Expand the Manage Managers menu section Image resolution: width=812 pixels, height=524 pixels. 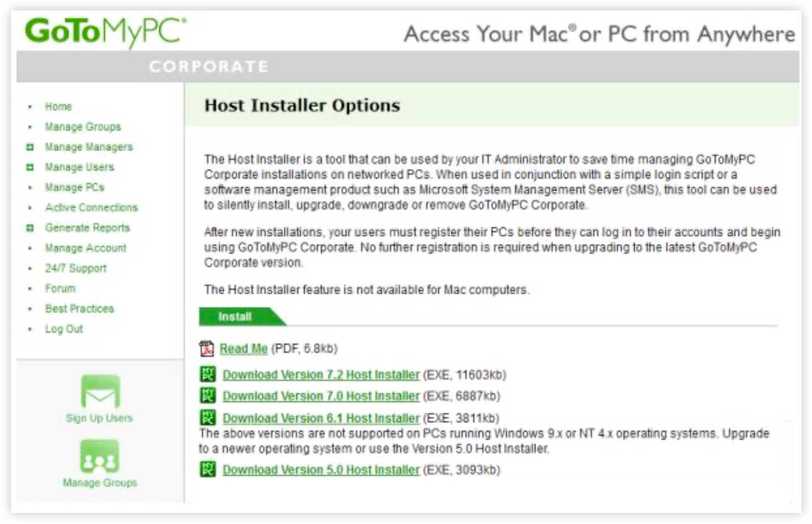(x=30, y=147)
